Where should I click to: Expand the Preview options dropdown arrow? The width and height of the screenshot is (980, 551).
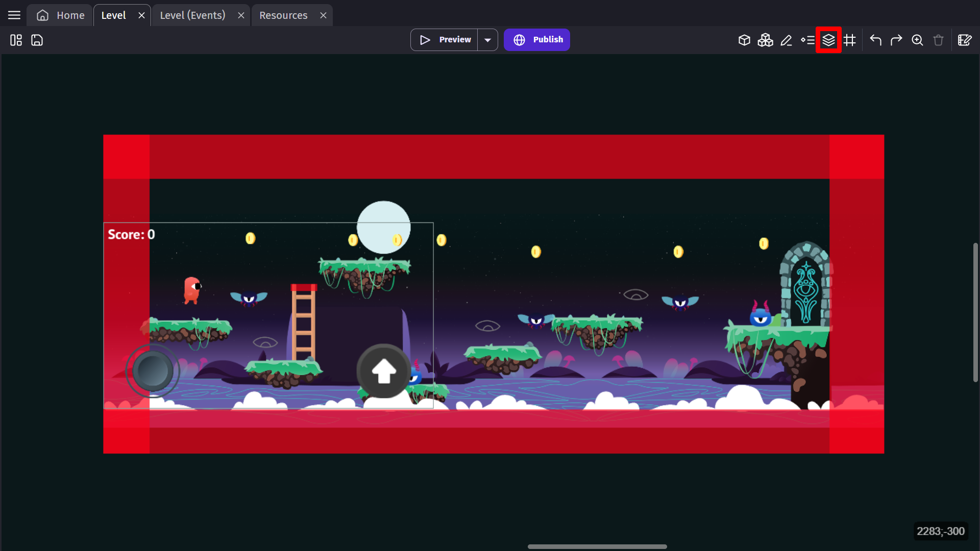[487, 40]
